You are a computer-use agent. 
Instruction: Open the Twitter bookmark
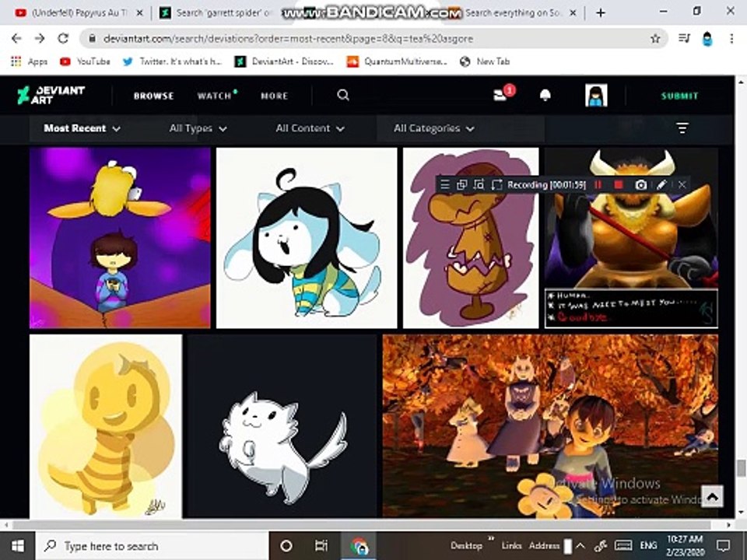173,61
